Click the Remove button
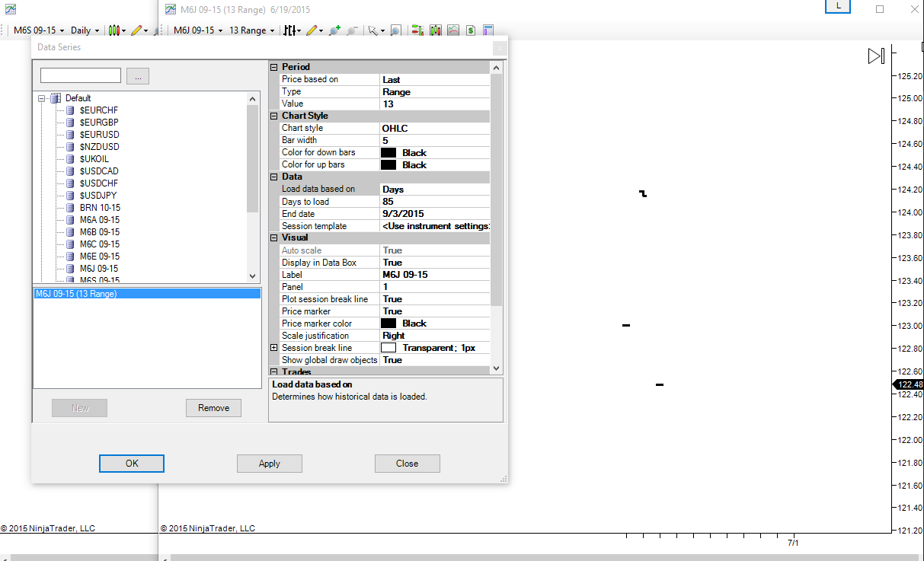The width and height of the screenshot is (924, 561). click(x=213, y=408)
